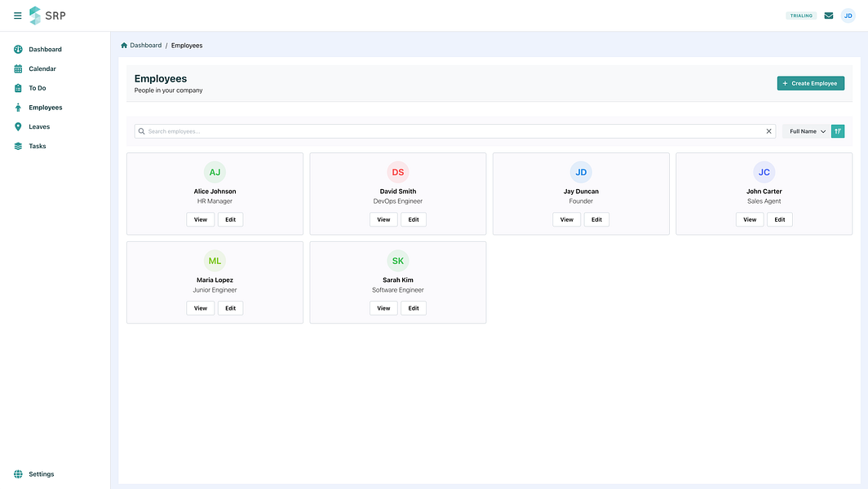View David Smith's profile

(x=383, y=219)
